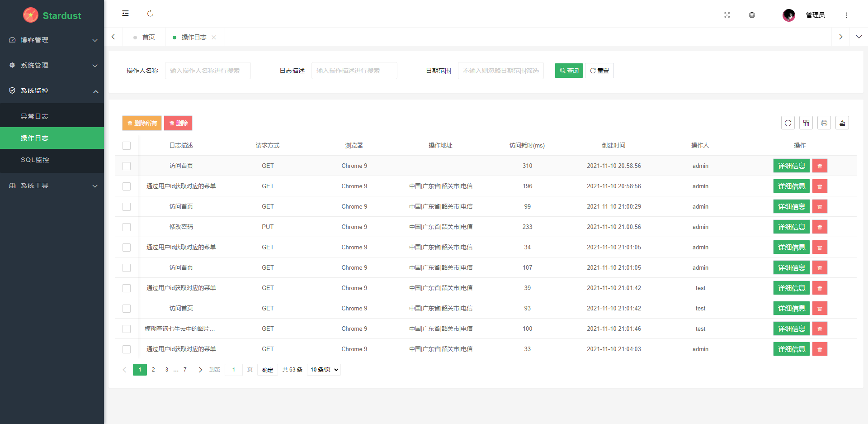Select checkbox for the 修改密码 row
This screenshot has width=868, height=424.
127,227
